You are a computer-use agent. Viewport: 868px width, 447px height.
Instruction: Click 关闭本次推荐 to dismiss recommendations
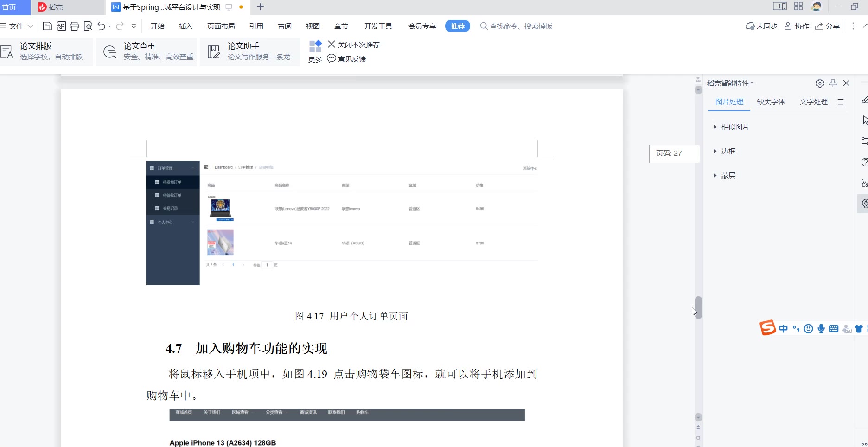click(x=354, y=45)
